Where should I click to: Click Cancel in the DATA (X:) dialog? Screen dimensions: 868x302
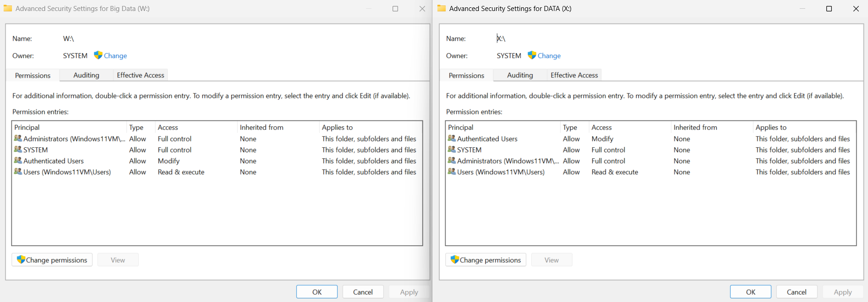[x=797, y=292]
